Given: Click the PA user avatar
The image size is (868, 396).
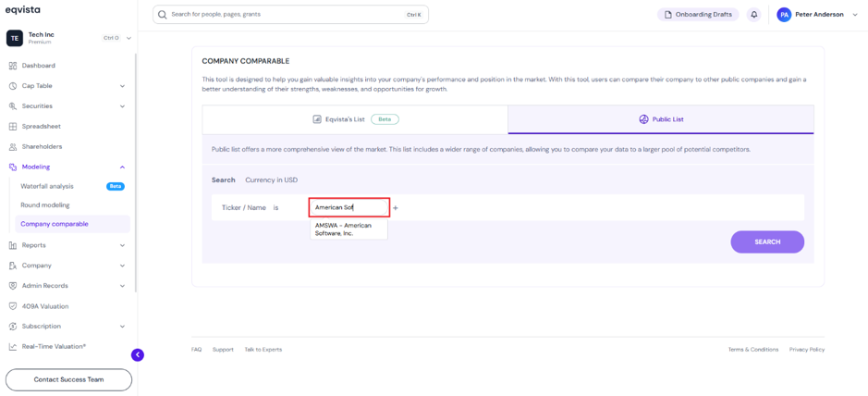Looking at the screenshot, I should (x=784, y=15).
